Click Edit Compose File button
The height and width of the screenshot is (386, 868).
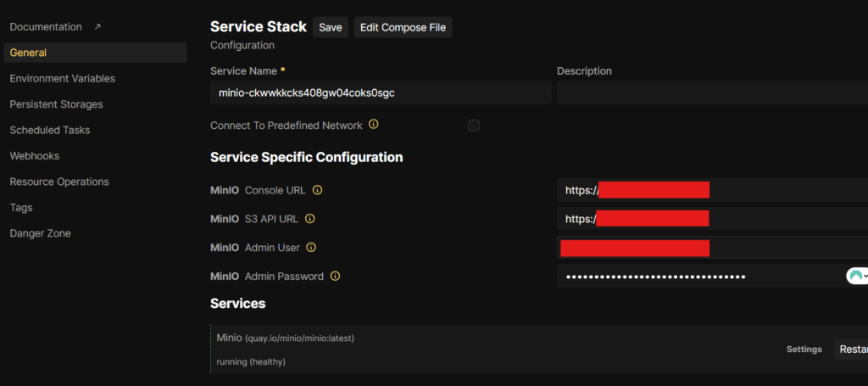pos(403,27)
